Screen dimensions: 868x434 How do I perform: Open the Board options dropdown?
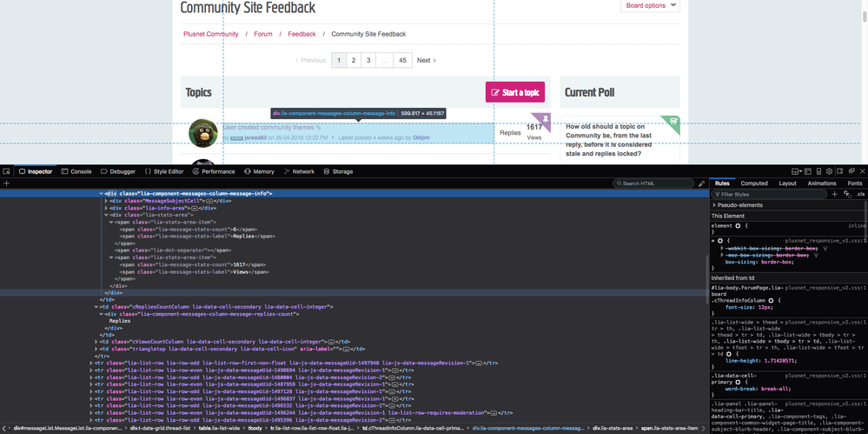tap(650, 6)
